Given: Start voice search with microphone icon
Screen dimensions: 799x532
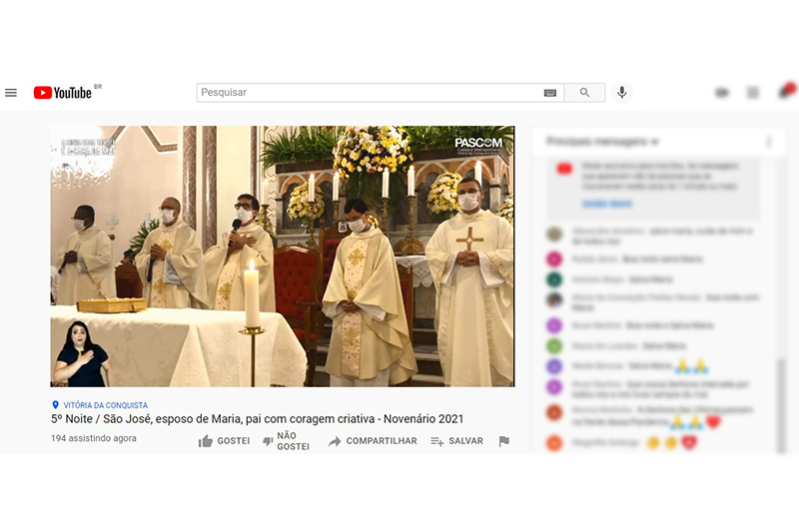Looking at the screenshot, I should (622, 93).
